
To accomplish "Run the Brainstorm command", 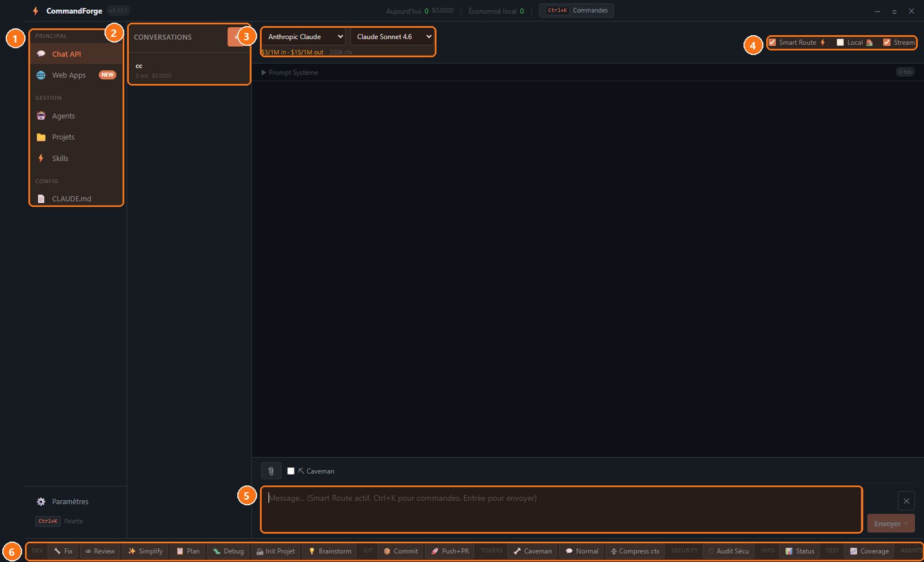I will point(330,551).
